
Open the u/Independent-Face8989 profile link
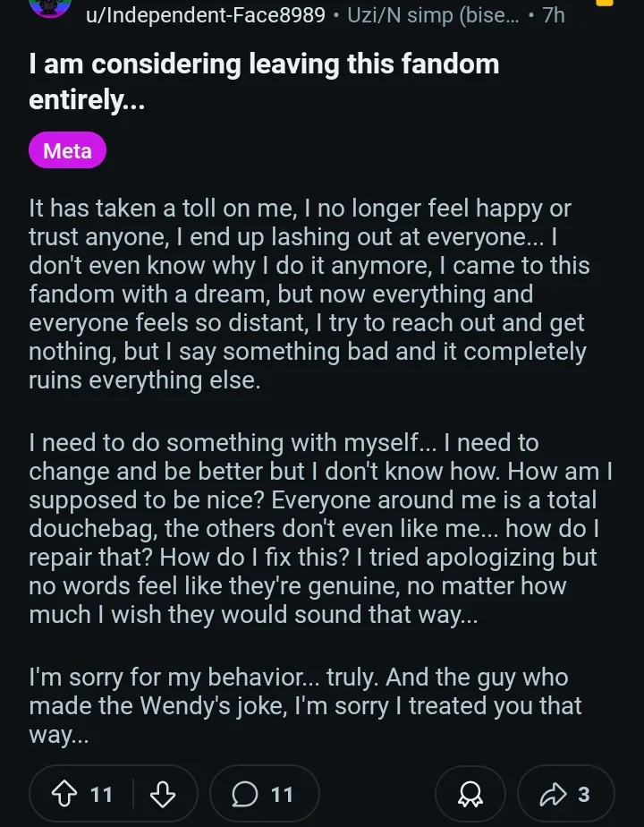(x=206, y=14)
